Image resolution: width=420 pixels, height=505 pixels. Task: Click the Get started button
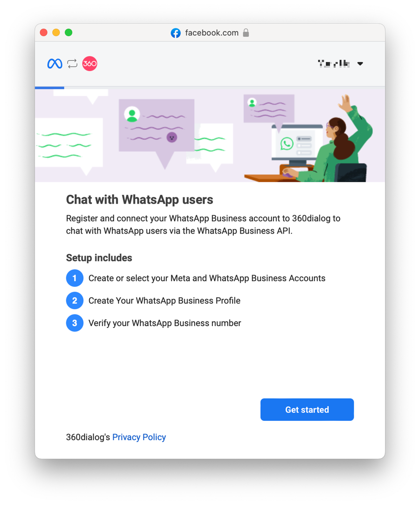pos(307,410)
